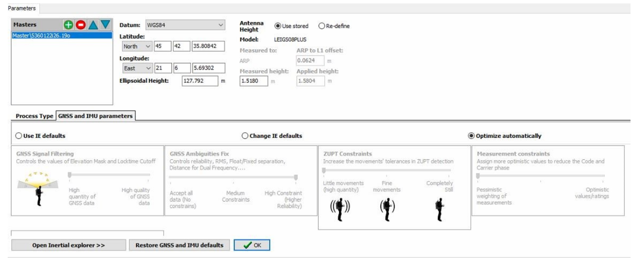Open the GNSS and IMU parameters tab
Viewport: 644px width, 258px height.
(95, 116)
